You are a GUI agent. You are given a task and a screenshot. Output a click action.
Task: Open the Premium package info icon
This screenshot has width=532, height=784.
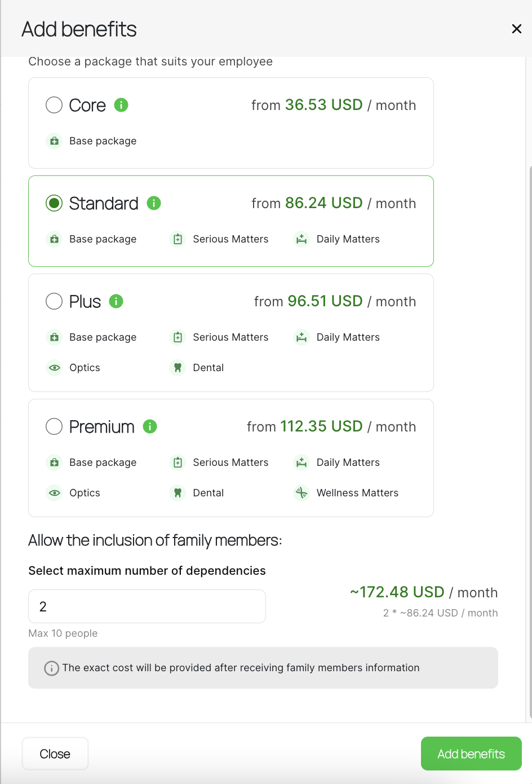tap(150, 426)
